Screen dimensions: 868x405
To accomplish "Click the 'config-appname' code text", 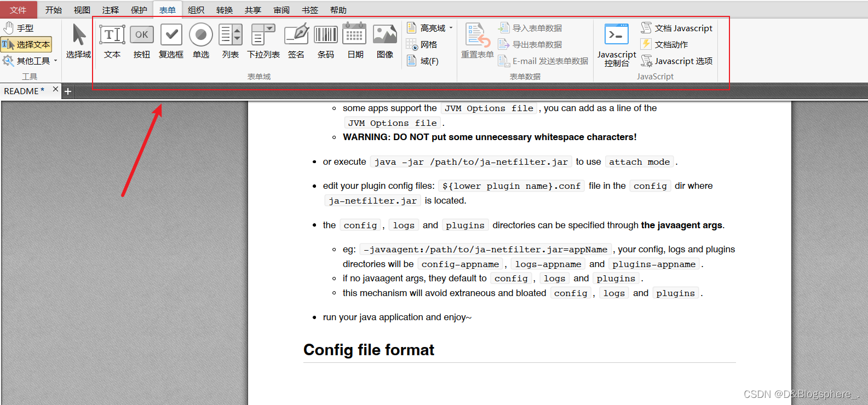I will point(460,264).
